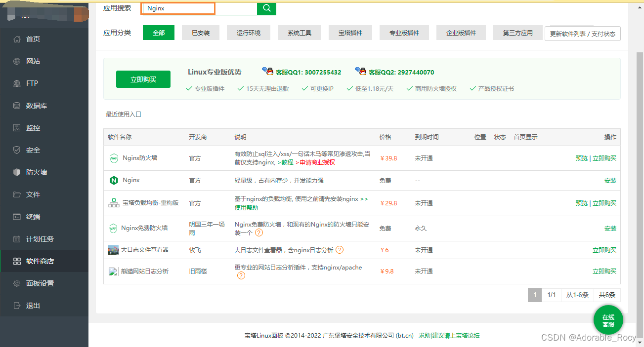Click 立即购买 for 熊猫网站日志分析
644x347 pixels.
pos(604,271)
